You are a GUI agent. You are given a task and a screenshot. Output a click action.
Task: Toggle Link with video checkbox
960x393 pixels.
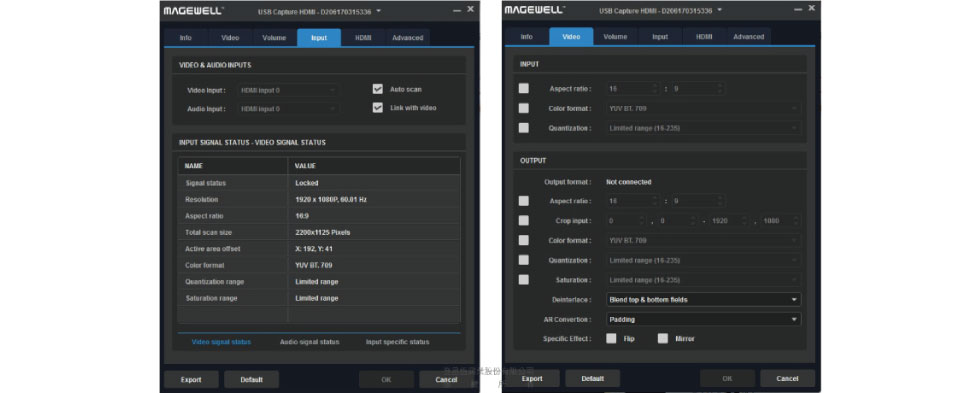tap(378, 108)
